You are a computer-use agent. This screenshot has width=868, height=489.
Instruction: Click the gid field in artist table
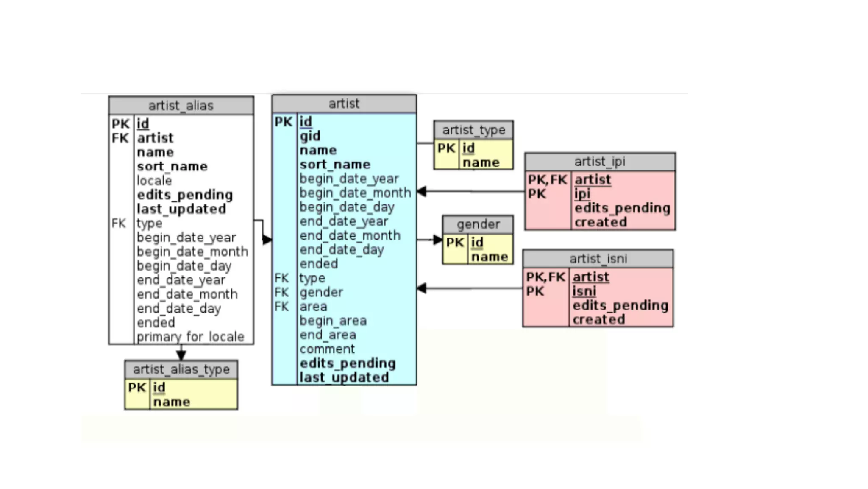(x=310, y=136)
